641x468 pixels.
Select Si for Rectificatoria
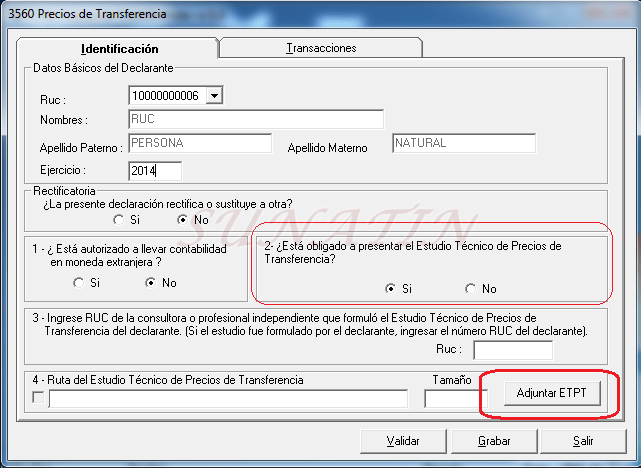pos(119,219)
